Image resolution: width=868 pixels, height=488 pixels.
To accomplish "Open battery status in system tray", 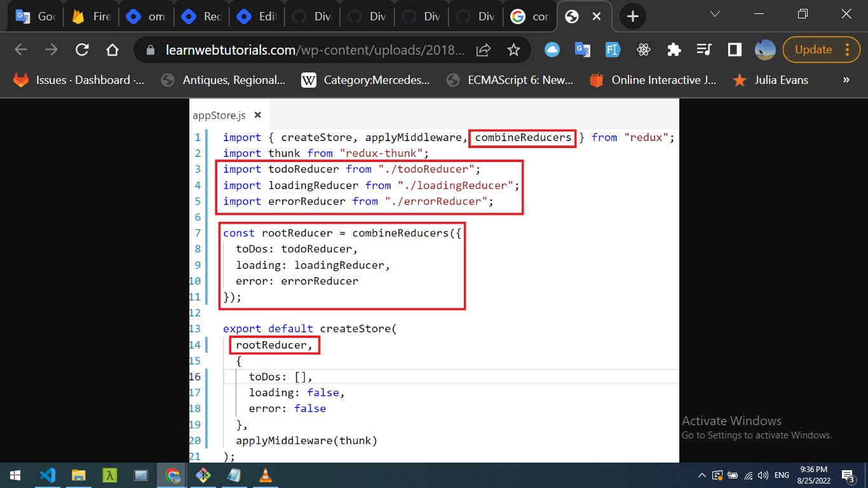I will [x=733, y=475].
